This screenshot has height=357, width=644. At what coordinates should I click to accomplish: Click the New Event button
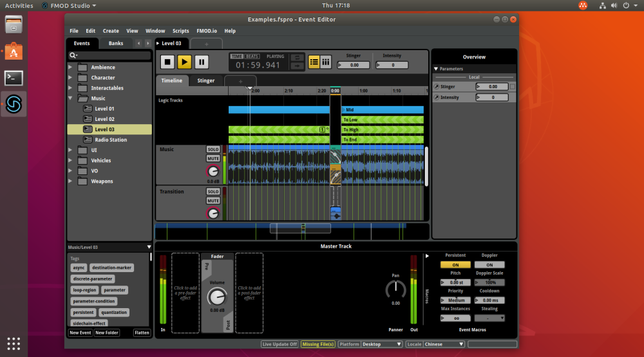click(80, 333)
